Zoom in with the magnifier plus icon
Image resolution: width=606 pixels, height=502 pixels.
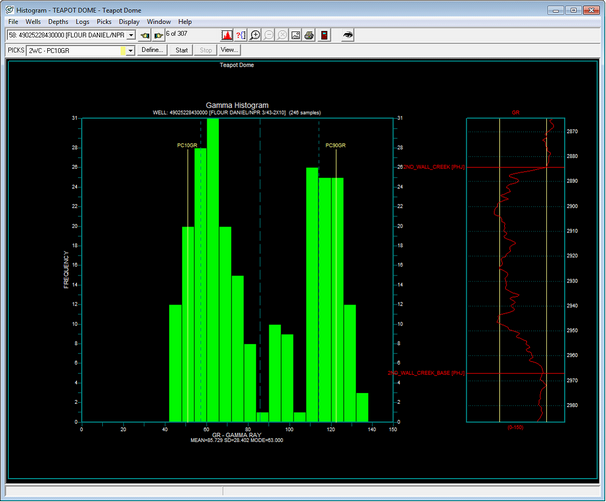point(256,35)
